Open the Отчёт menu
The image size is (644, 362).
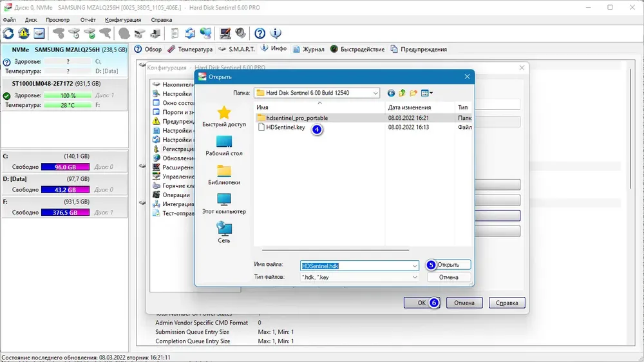click(x=88, y=20)
